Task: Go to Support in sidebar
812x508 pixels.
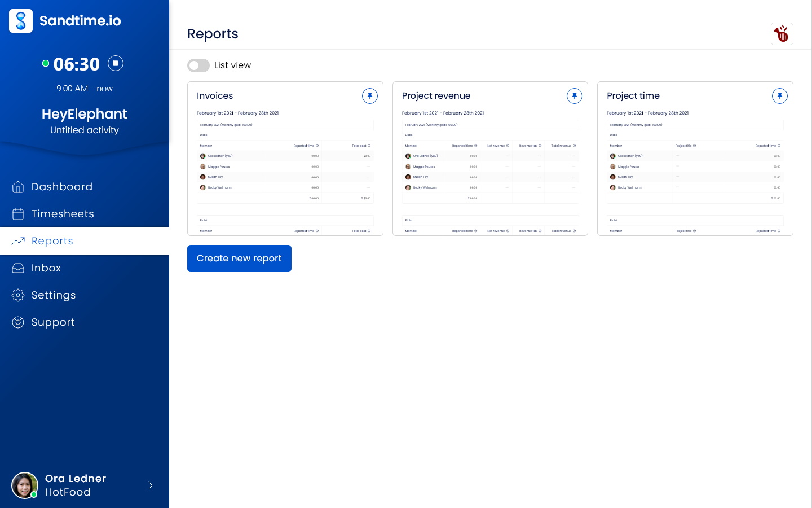Action: point(53,322)
